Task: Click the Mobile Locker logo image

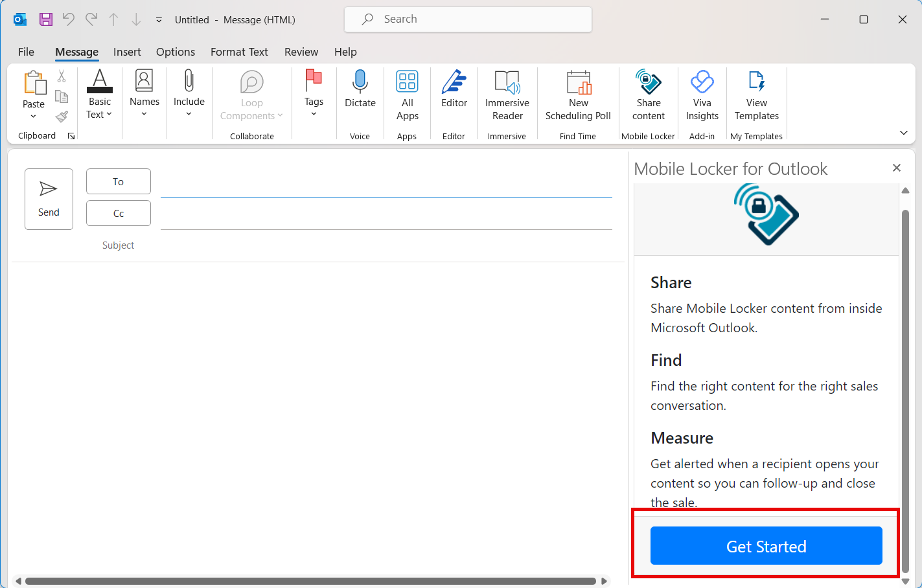Action: pos(766,214)
